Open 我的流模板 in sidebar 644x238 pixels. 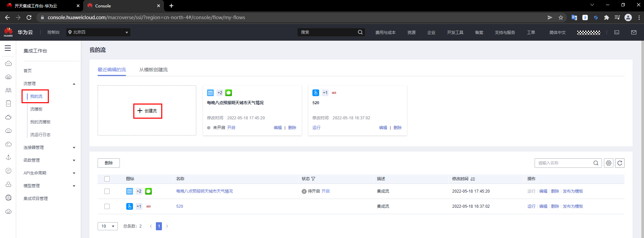click(x=40, y=122)
